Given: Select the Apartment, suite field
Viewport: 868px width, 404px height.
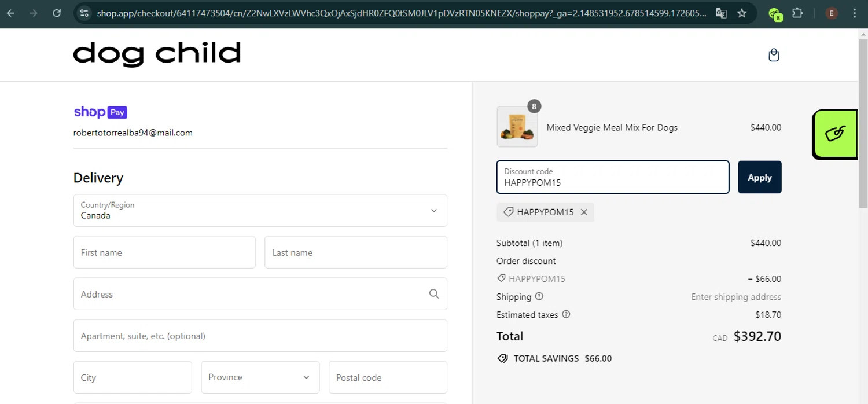Looking at the screenshot, I should [260, 336].
